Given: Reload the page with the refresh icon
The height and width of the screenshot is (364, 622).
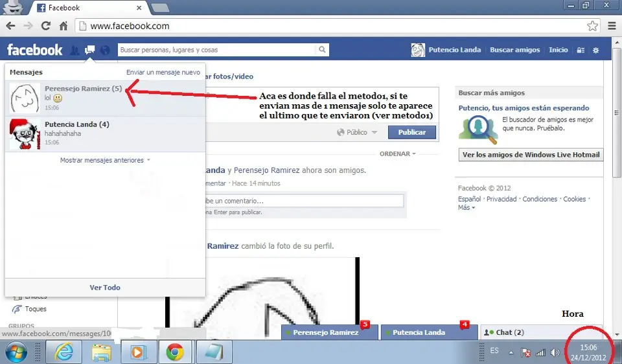Looking at the screenshot, I should (x=46, y=26).
